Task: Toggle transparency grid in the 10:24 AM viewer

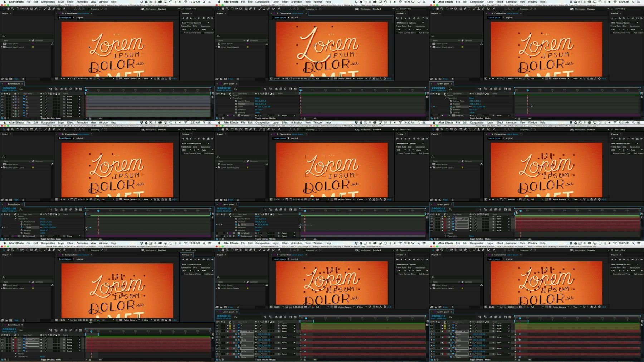Action: pos(336,79)
